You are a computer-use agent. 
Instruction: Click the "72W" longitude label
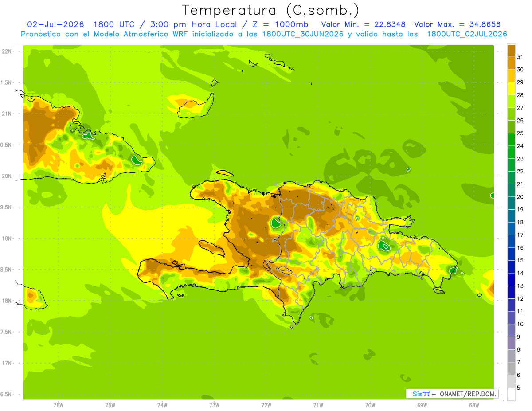click(266, 405)
